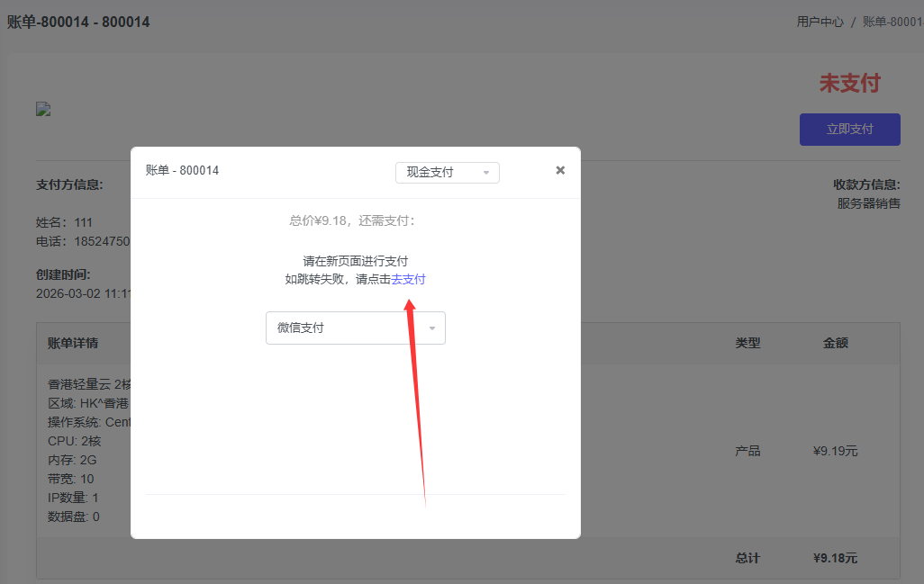The width and height of the screenshot is (924, 584).
Task: Close the payment dialog with the × icon
Action: 560,169
